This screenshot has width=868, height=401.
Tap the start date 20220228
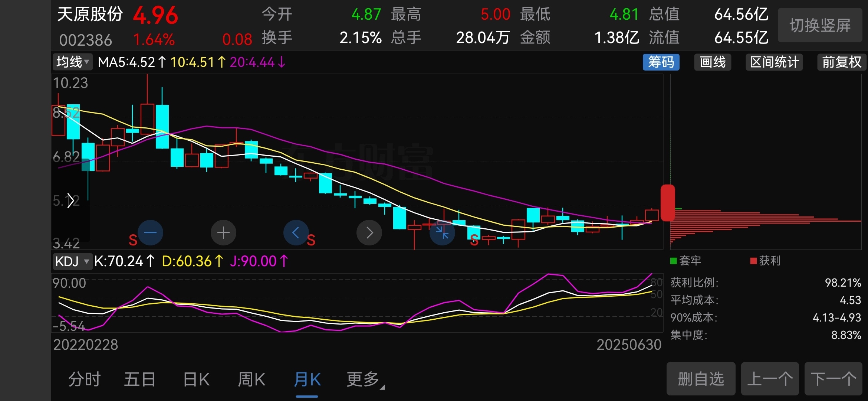click(x=86, y=345)
